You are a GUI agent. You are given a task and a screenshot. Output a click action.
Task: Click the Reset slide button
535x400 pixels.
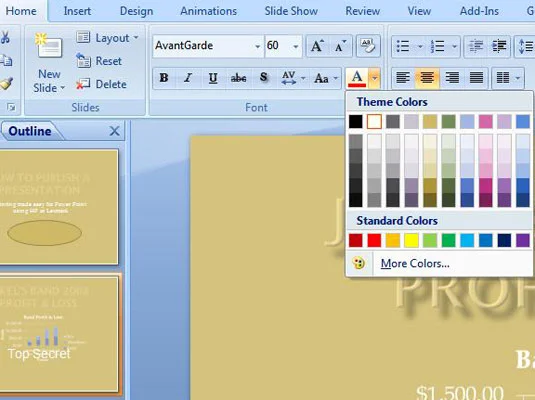click(x=99, y=61)
